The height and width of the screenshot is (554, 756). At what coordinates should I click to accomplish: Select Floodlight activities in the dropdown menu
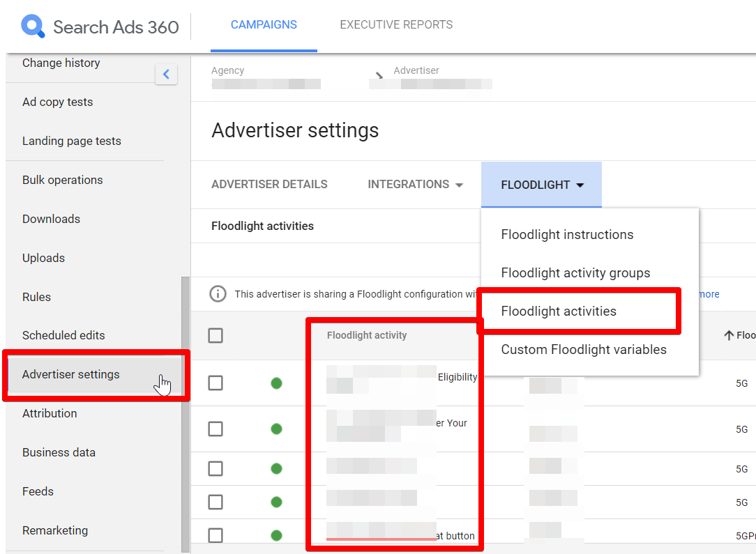pos(559,311)
